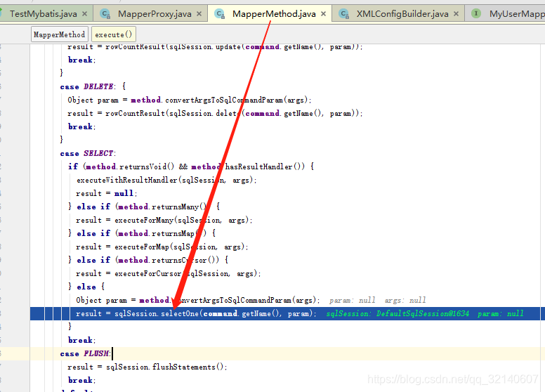Select the execute() breadcrumb
The image size is (545, 392).
coord(114,34)
